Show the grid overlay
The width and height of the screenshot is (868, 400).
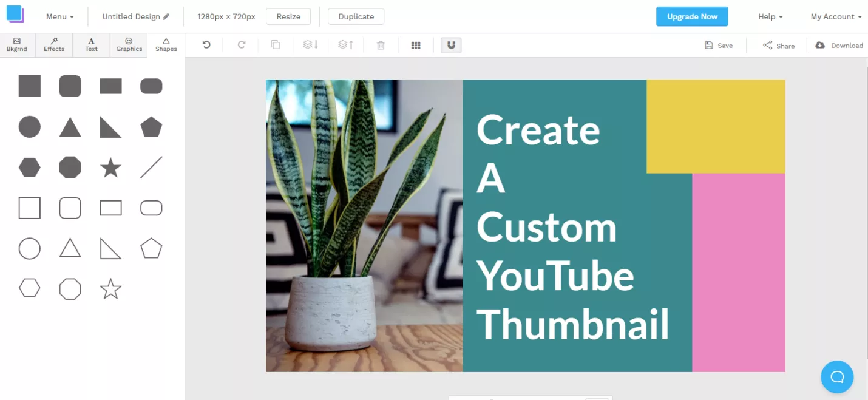(x=416, y=45)
